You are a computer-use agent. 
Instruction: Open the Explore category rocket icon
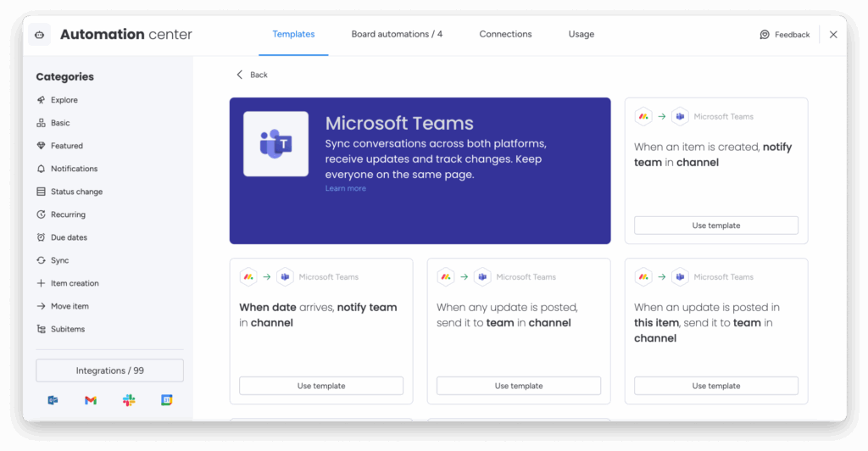41,100
